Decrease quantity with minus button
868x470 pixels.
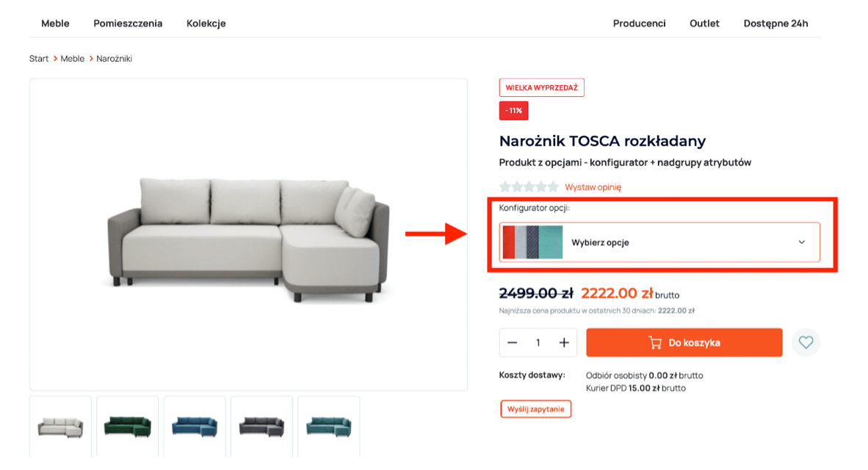(x=513, y=343)
